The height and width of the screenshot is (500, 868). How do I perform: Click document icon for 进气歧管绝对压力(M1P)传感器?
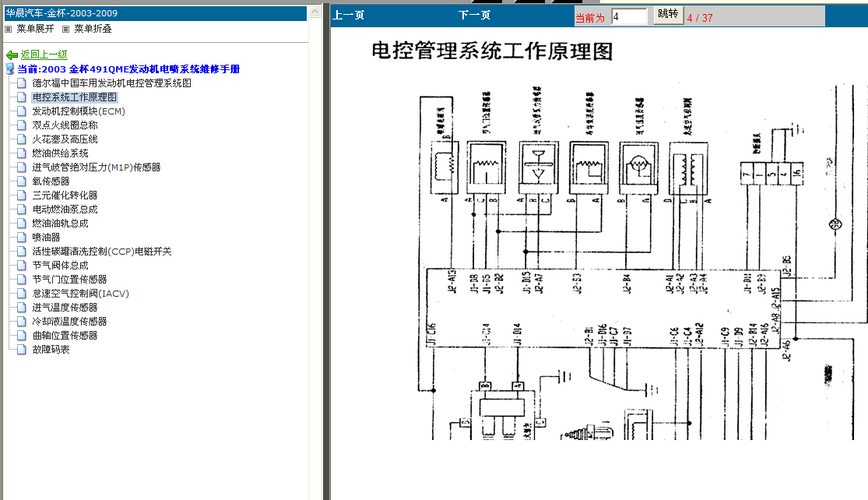click(22, 167)
